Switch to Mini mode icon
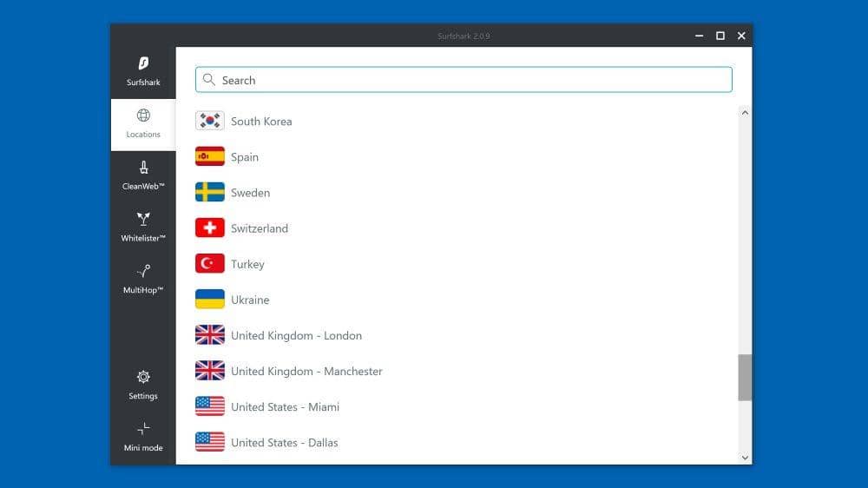 [x=143, y=429]
